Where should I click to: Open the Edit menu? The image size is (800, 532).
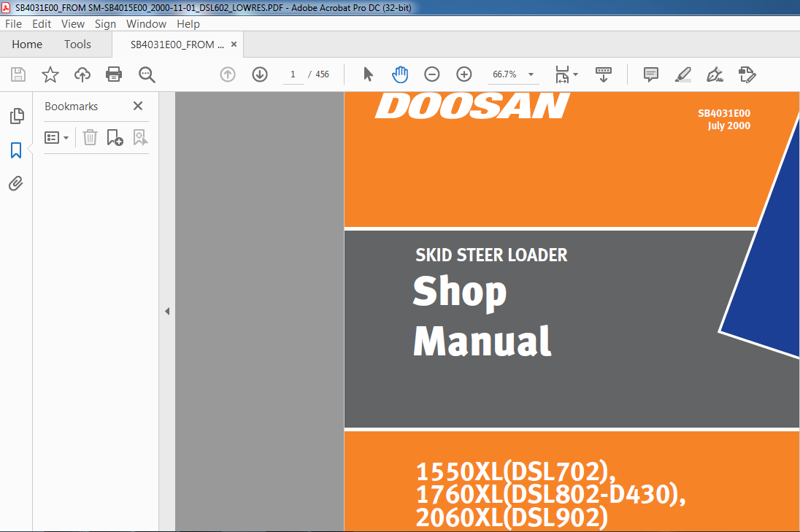(42, 24)
